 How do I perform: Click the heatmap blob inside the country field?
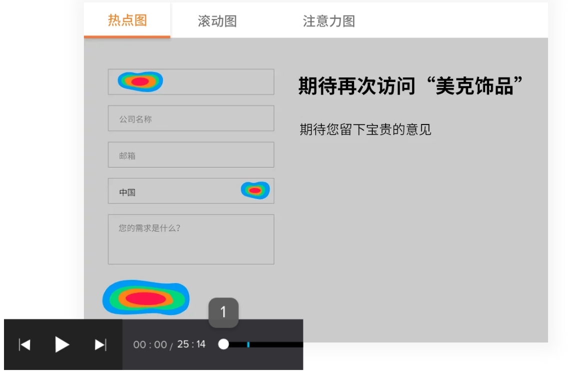coord(255,190)
